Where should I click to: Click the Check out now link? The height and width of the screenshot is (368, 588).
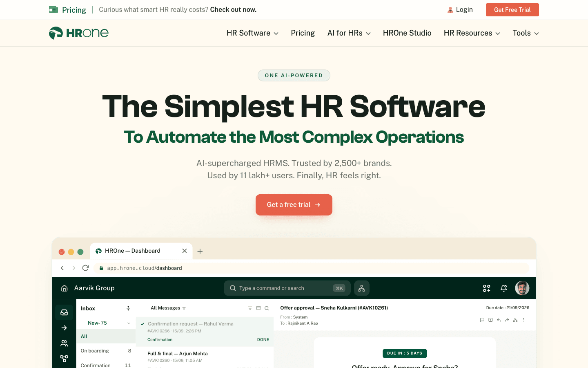[x=233, y=10]
